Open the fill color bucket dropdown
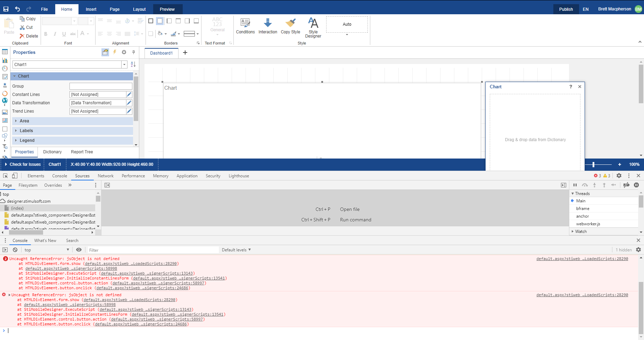 click(162, 34)
